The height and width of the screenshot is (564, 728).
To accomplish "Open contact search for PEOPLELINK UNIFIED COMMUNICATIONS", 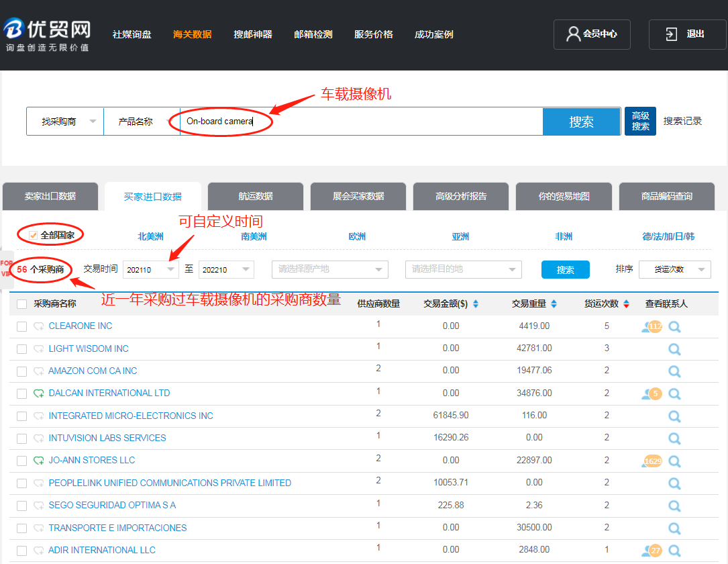I will [674, 483].
